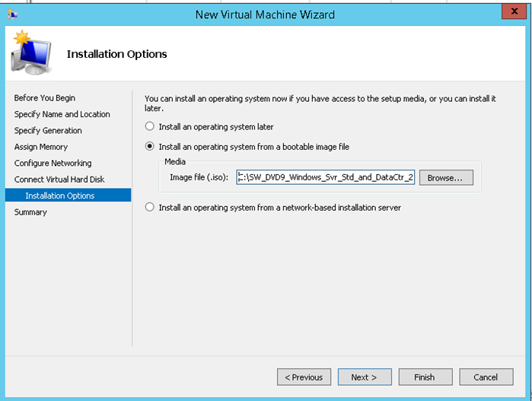
Task: Go back with the Previous button
Action: (x=304, y=377)
